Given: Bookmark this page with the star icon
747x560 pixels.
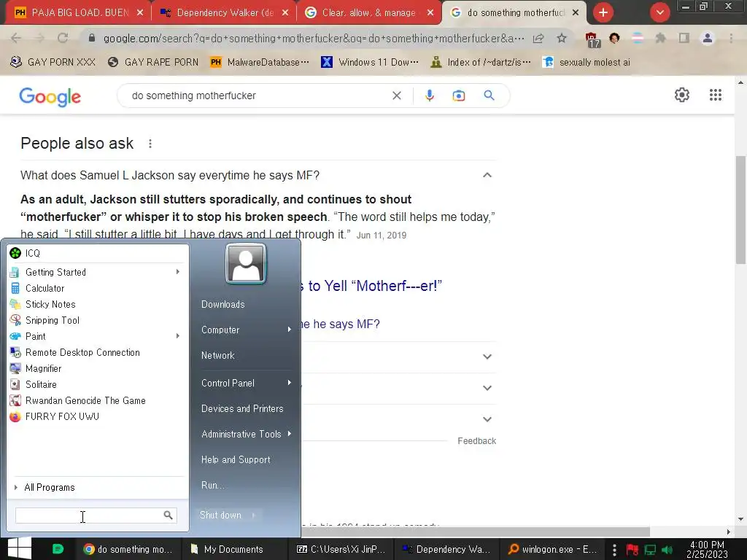Looking at the screenshot, I should (x=562, y=39).
